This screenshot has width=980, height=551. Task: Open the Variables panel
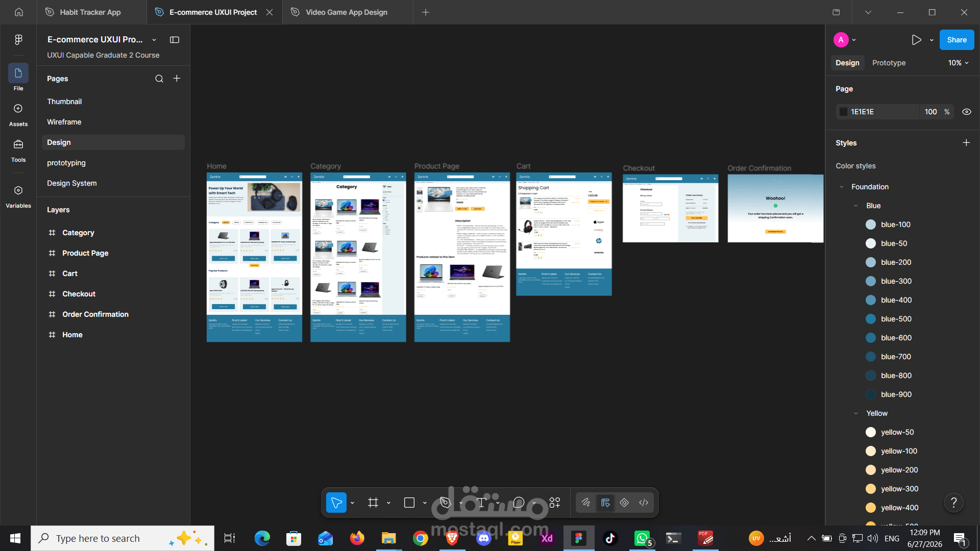point(18,196)
